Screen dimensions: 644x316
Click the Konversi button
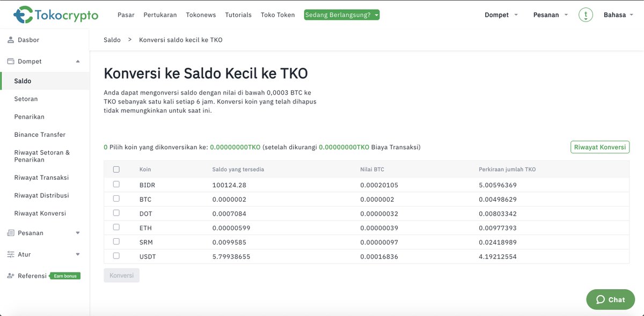click(x=121, y=276)
